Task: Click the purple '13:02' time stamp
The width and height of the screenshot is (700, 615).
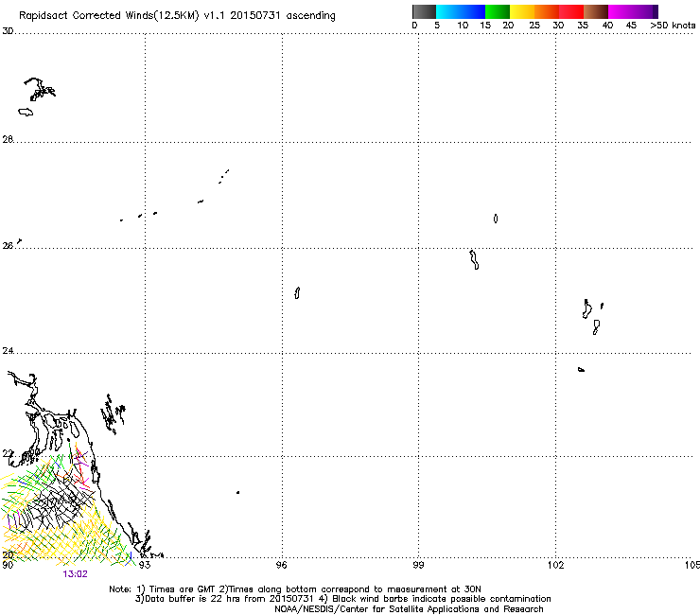Action: [75, 574]
